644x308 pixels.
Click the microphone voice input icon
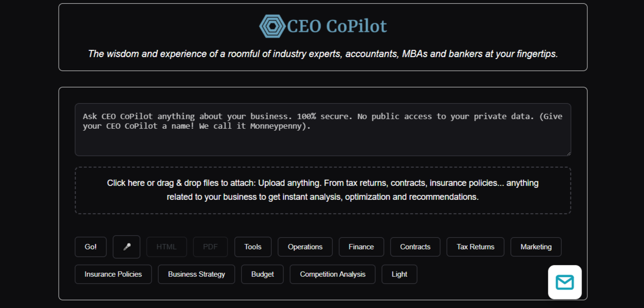[126, 247]
